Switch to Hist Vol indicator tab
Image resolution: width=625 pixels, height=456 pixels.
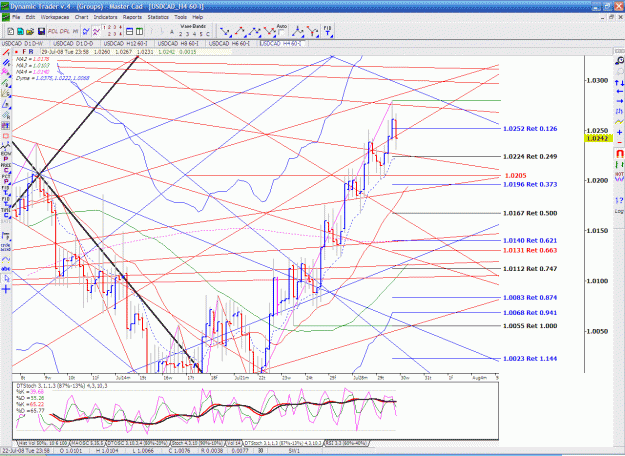tap(43, 443)
